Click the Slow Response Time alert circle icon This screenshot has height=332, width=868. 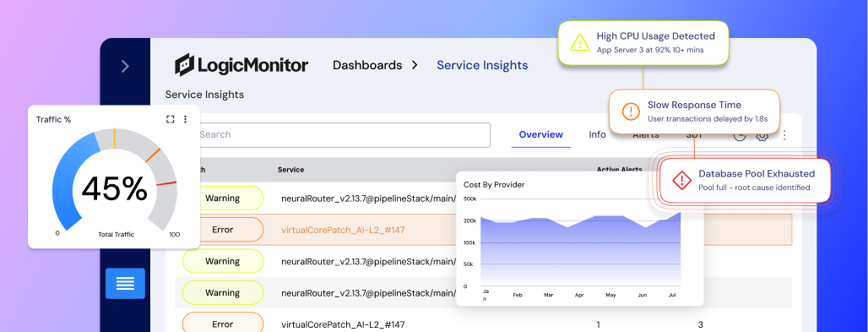[631, 112]
